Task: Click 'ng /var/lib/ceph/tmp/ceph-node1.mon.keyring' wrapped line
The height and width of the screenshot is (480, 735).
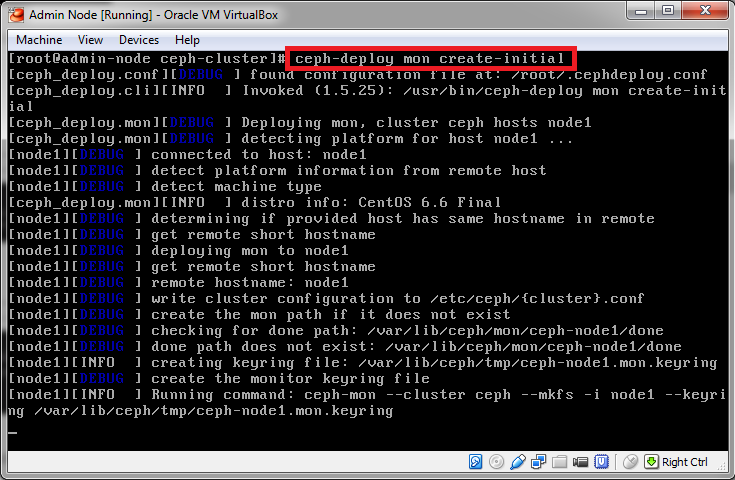Action: coord(201,411)
